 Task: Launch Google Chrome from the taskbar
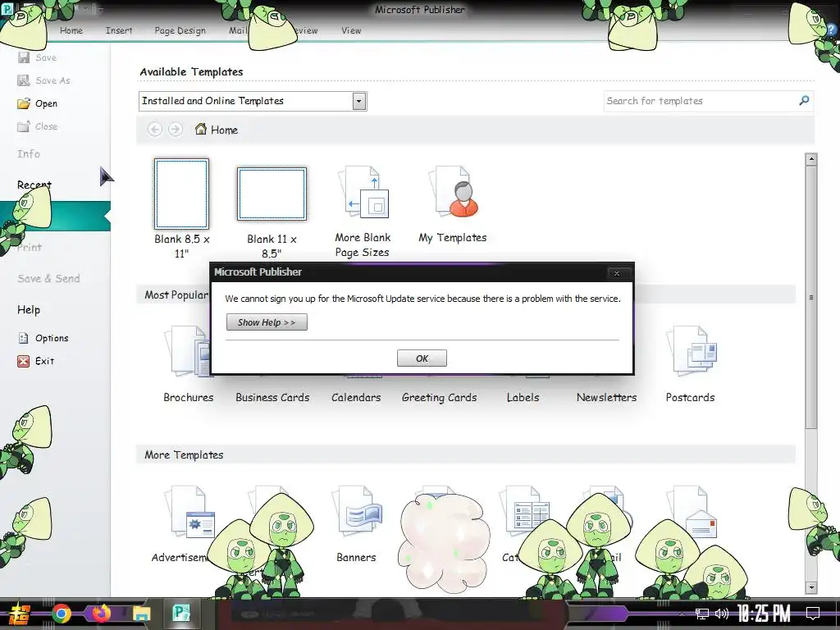[x=62, y=614]
